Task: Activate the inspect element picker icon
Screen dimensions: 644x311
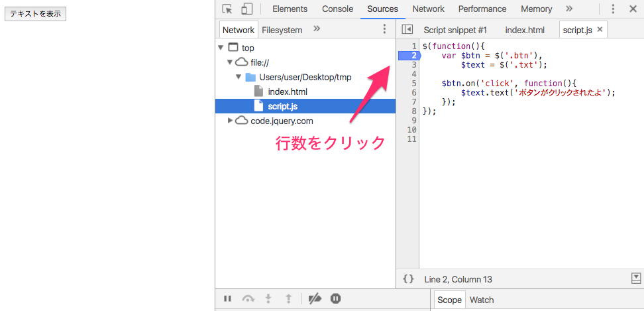Action: pos(227,9)
